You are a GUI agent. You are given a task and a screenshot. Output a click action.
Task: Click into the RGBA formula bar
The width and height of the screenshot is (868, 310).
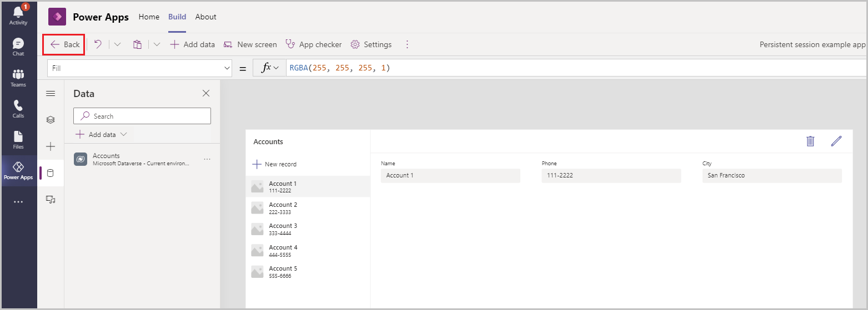[576, 68]
